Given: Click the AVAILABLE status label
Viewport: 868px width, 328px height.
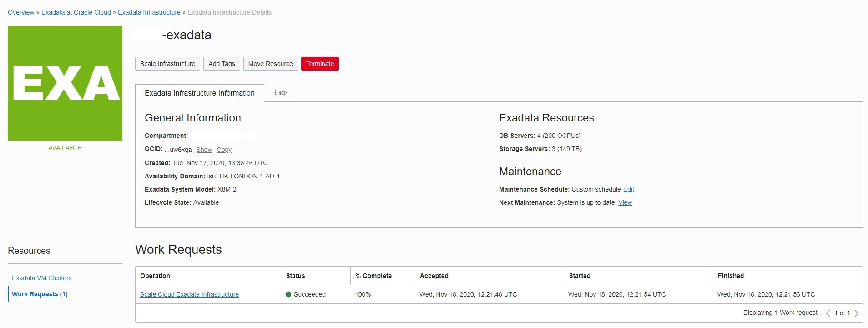Looking at the screenshot, I should (65, 148).
